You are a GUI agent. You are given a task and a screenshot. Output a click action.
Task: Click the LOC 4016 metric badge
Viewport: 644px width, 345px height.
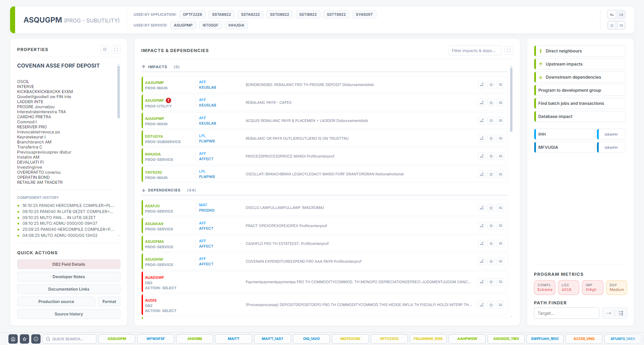(568, 288)
